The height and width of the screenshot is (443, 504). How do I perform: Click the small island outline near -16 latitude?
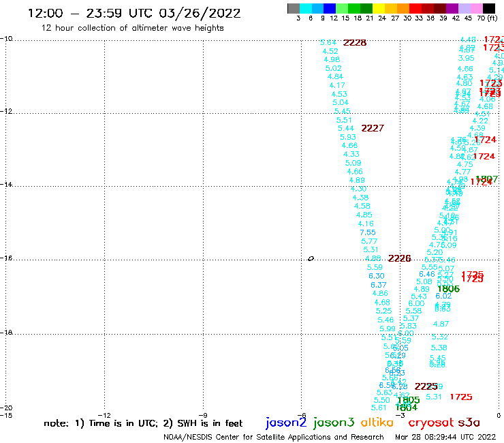311,258
